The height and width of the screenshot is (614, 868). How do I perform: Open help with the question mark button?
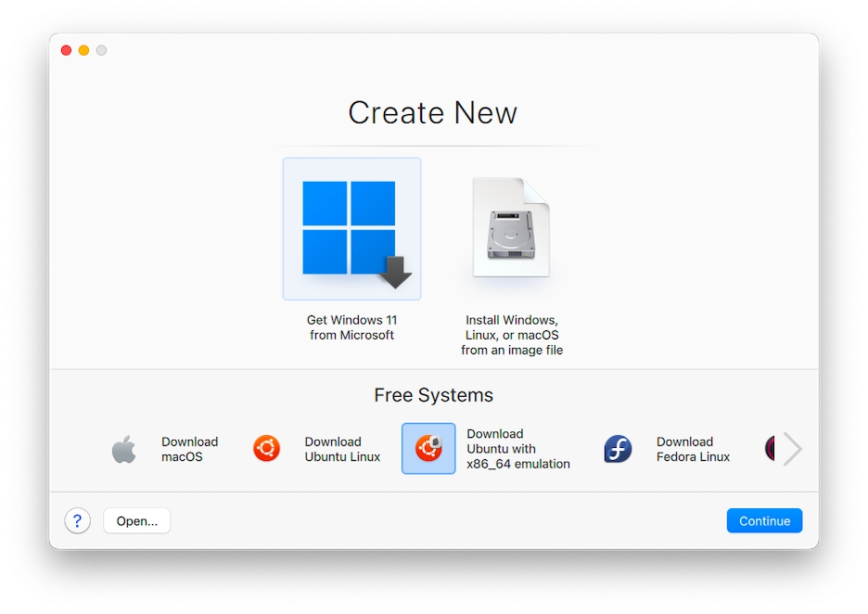point(78,521)
